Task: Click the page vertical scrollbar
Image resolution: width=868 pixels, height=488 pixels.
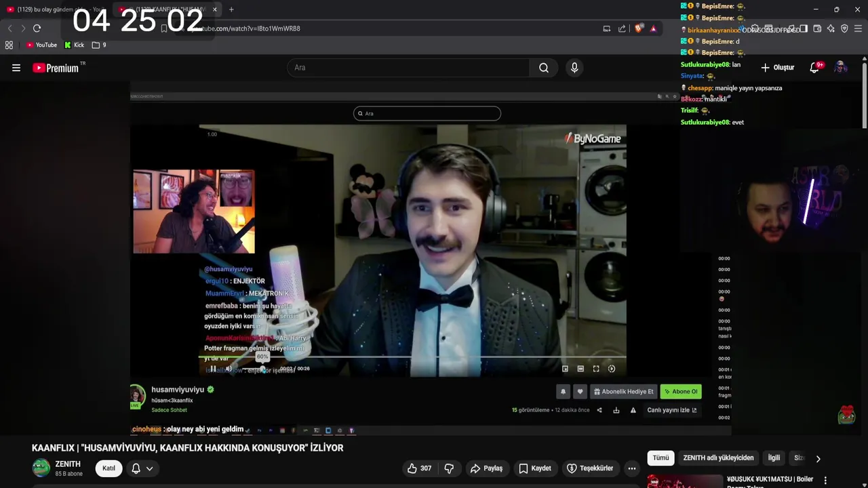Action: click(865, 95)
